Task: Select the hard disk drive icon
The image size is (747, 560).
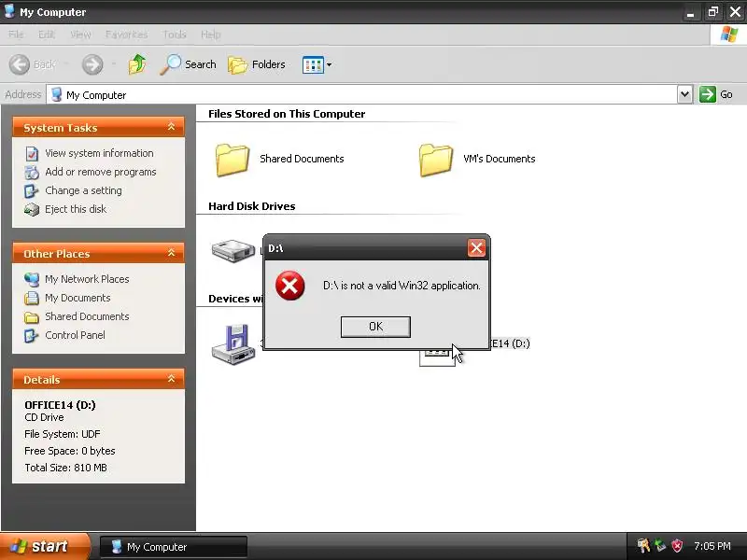Action: coord(233,251)
